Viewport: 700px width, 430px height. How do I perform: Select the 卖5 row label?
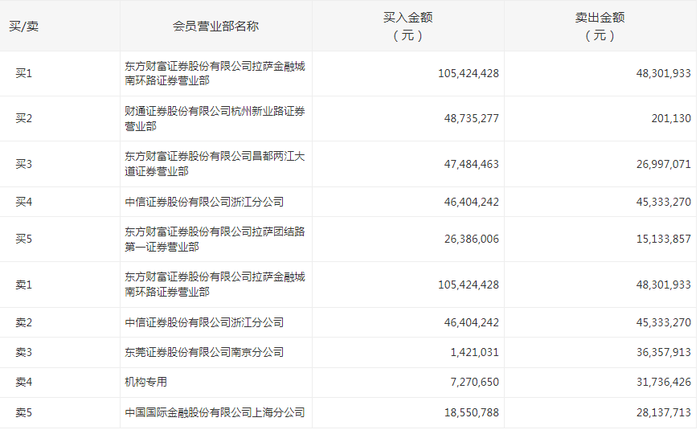24,413
